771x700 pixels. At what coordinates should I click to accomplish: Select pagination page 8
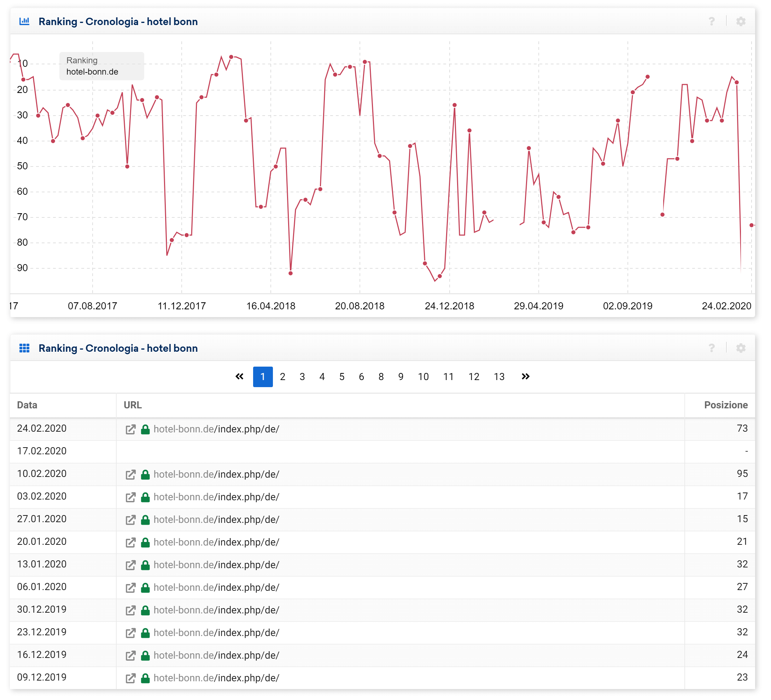click(x=381, y=377)
